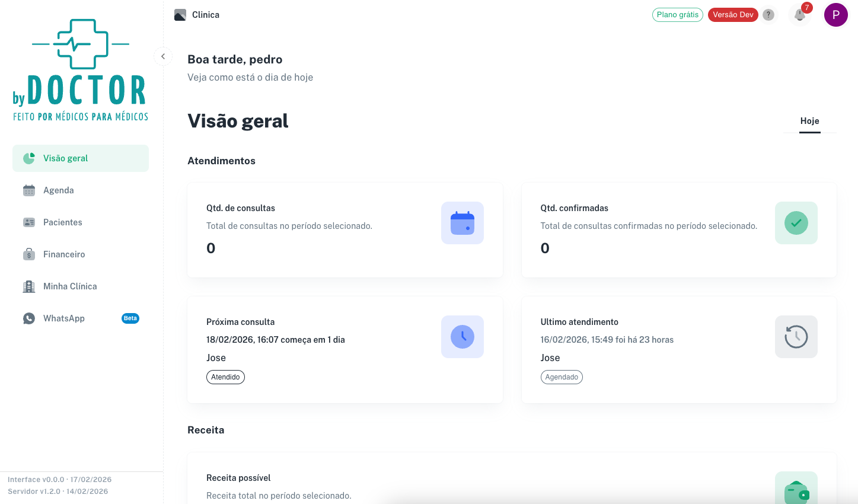This screenshot has width=858, height=504.
Task: Open the Clinica selector at top
Action: pyautogui.click(x=197, y=15)
